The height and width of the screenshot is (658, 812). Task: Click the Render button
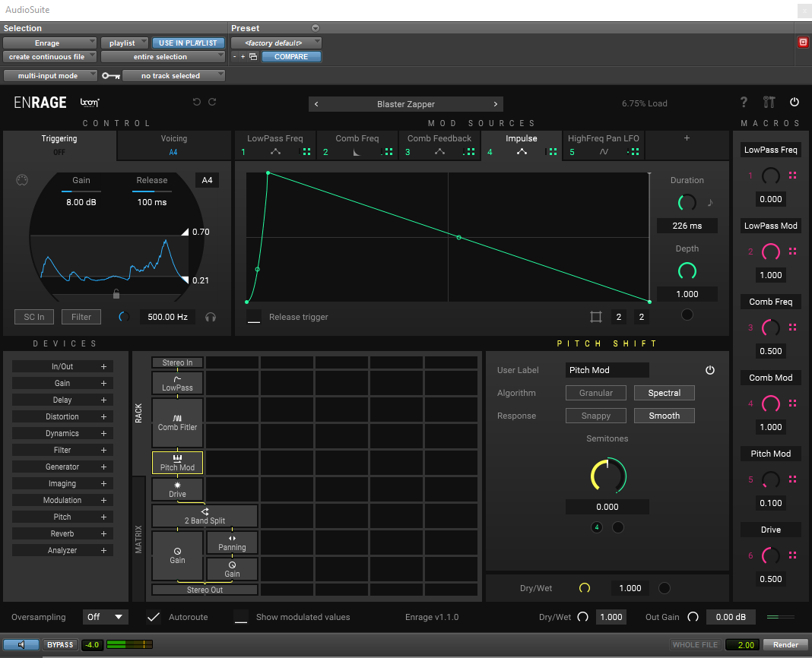point(785,644)
